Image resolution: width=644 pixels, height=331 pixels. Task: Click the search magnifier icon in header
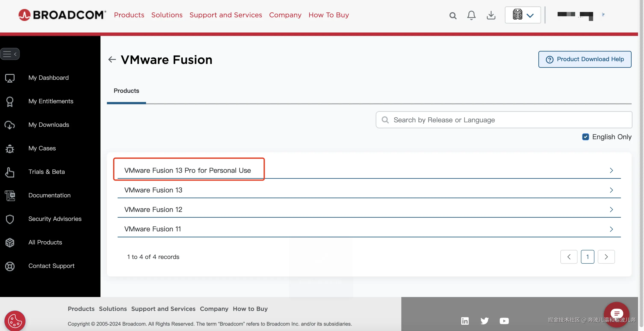453,15
